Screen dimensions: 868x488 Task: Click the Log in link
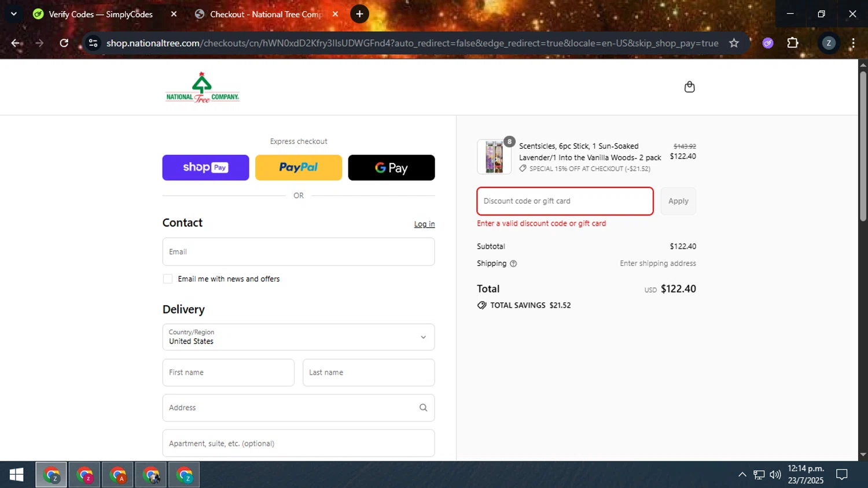424,224
